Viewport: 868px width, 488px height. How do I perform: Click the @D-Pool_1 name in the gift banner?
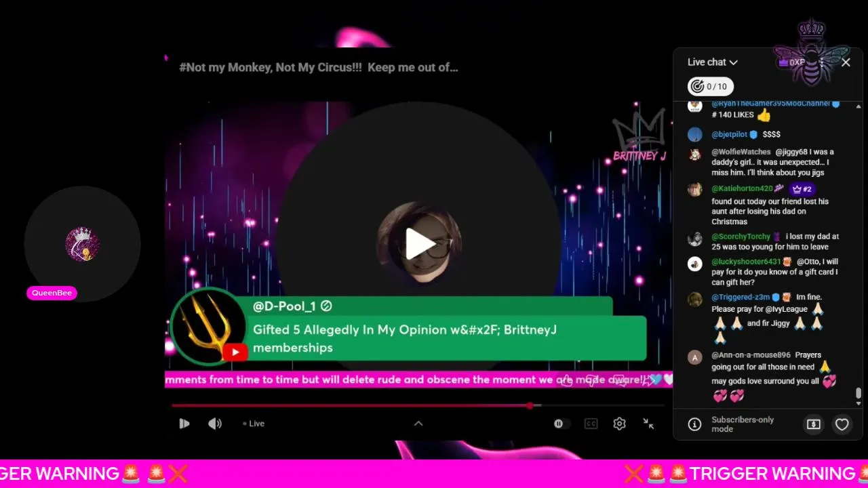point(284,306)
